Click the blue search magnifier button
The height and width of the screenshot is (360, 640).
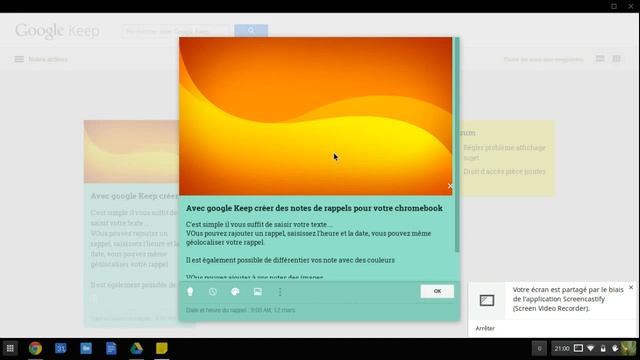pos(251,31)
